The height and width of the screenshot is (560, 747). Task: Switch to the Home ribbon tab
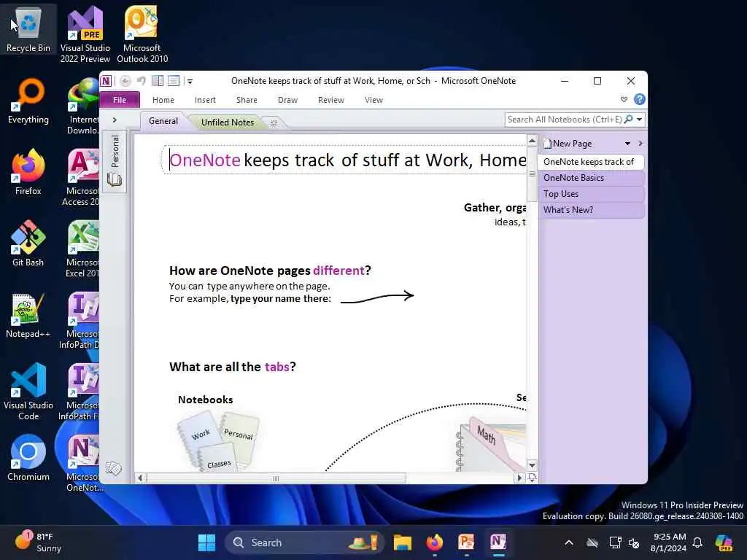coord(163,100)
